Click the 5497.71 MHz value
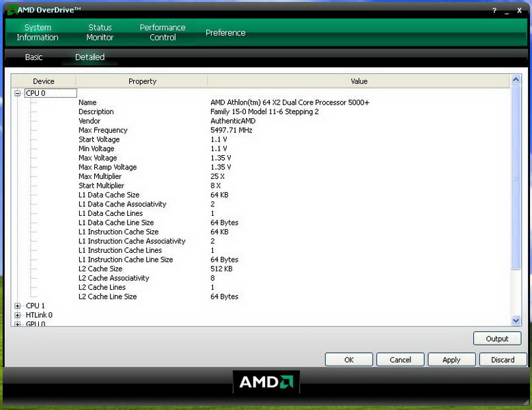The height and width of the screenshot is (410, 532). click(231, 130)
